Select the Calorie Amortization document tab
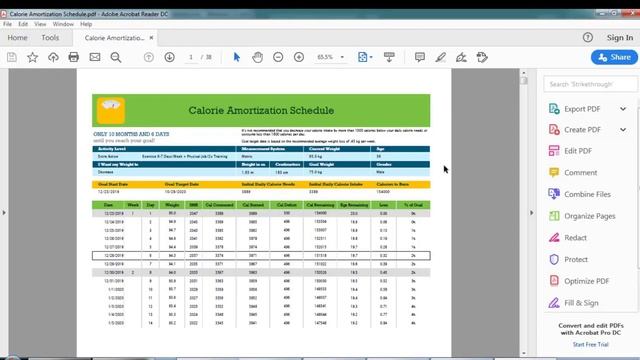 click(114, 38)
